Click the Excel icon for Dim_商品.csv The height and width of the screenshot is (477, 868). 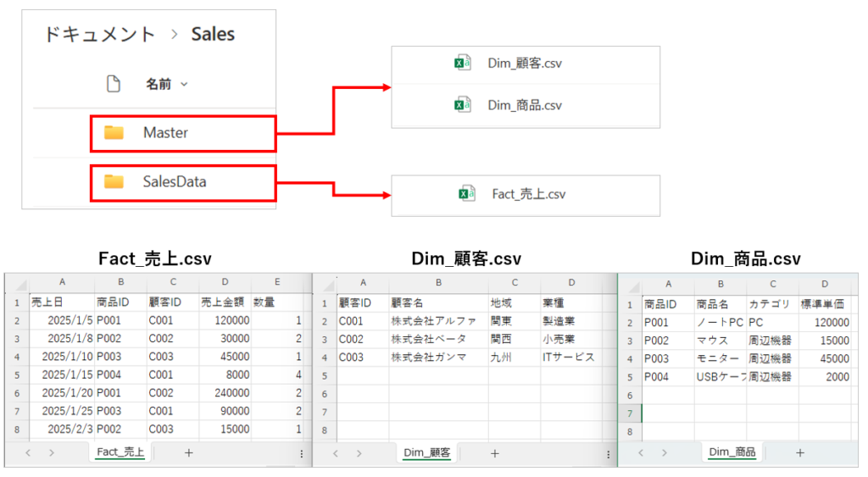(x=462, y=105)
